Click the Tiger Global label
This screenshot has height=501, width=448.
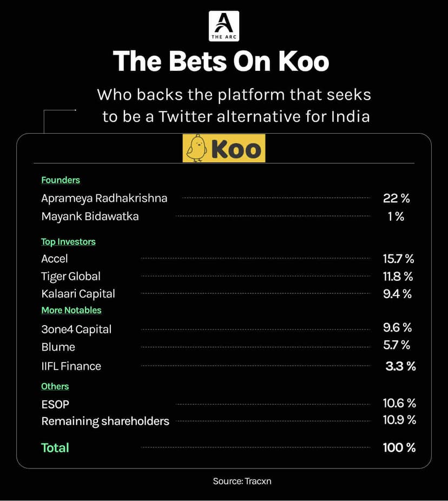[x=71, y=276]
